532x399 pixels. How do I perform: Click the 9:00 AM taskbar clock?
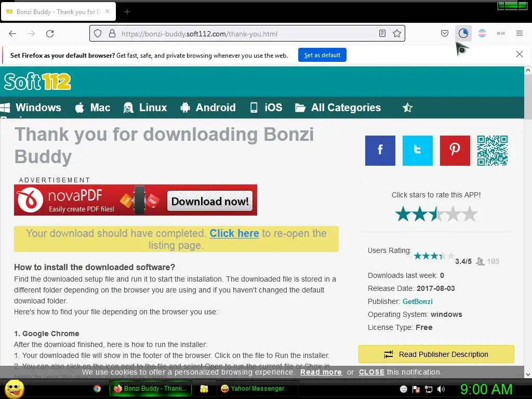point(486,389)
